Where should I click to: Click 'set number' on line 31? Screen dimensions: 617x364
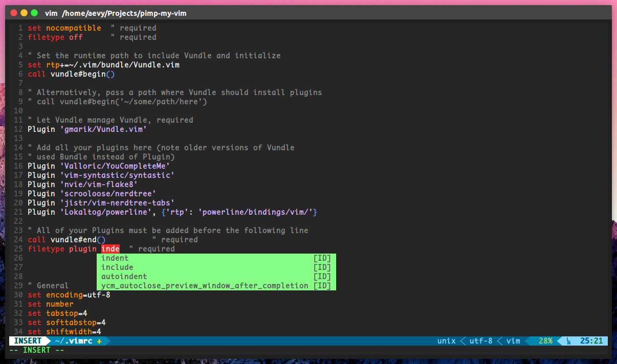(x=51, y=304)
